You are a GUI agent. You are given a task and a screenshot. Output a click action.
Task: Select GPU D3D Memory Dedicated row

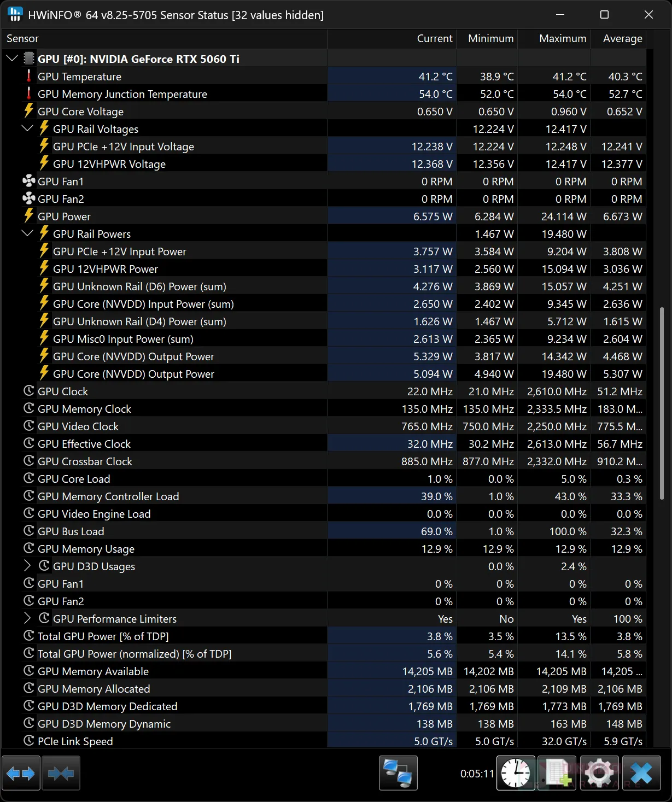click(324, 706)
